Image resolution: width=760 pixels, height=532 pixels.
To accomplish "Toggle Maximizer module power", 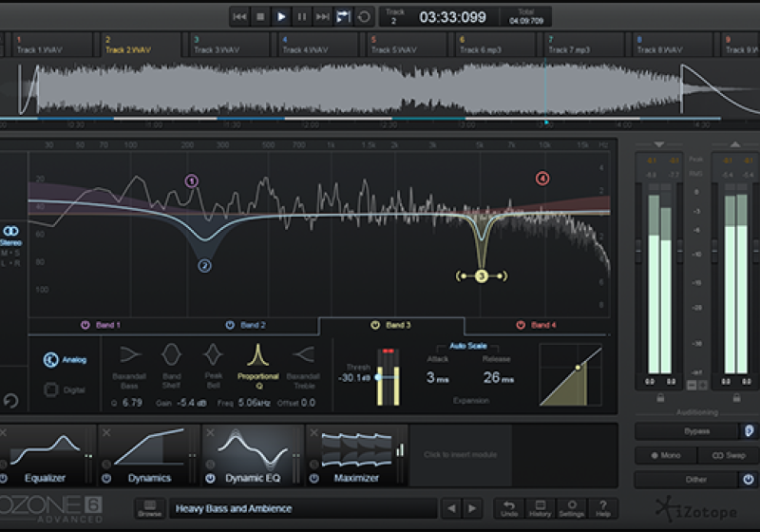I will 314,479.
